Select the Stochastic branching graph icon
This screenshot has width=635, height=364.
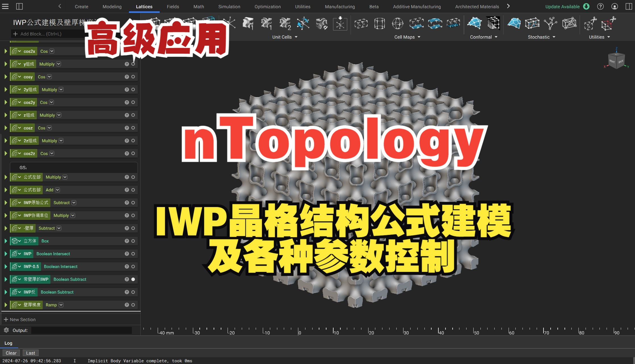point(550,23)
